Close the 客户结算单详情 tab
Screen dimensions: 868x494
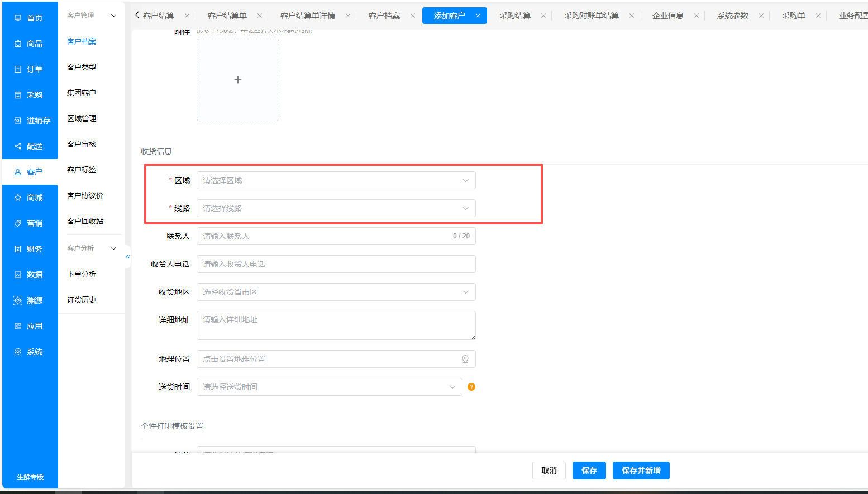tap(348, 16)
